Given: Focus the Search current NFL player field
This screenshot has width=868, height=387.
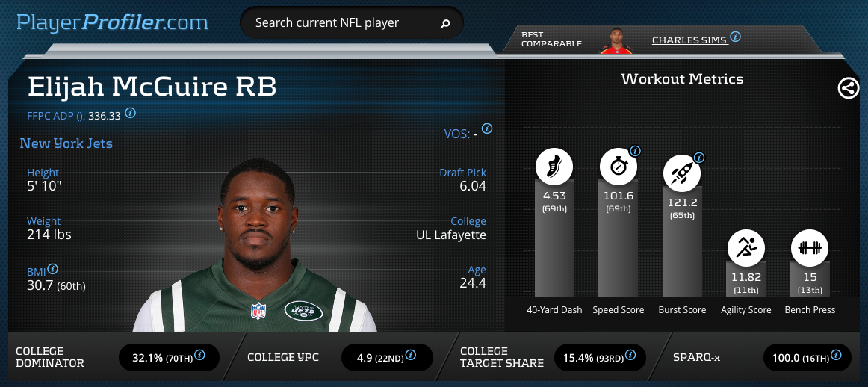Looking at the screenshot, I should [x=352, y=23].
